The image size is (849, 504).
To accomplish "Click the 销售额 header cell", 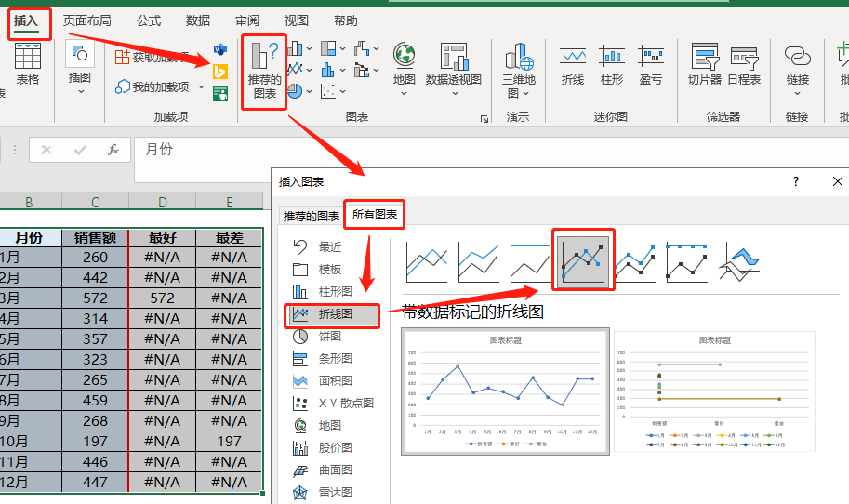I will (x=95, y=238).
